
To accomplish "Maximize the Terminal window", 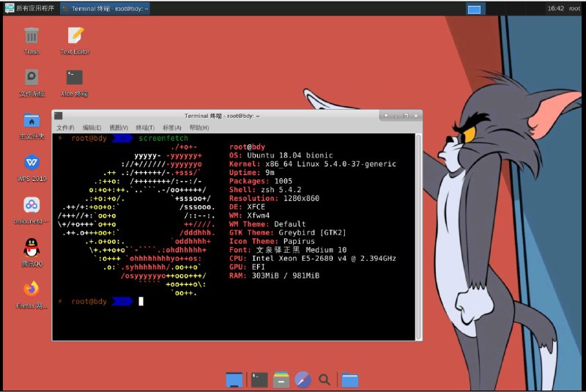I will coord(406,116).
